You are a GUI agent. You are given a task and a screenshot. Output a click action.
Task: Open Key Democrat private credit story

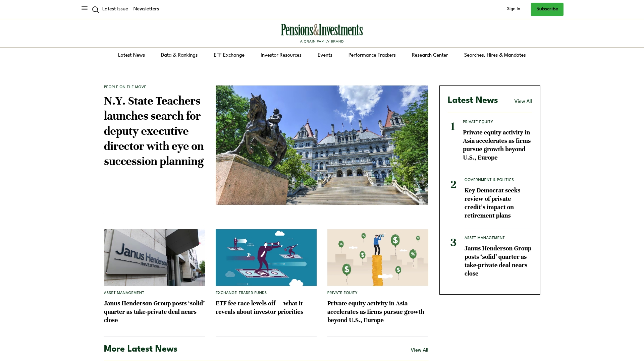492,203
